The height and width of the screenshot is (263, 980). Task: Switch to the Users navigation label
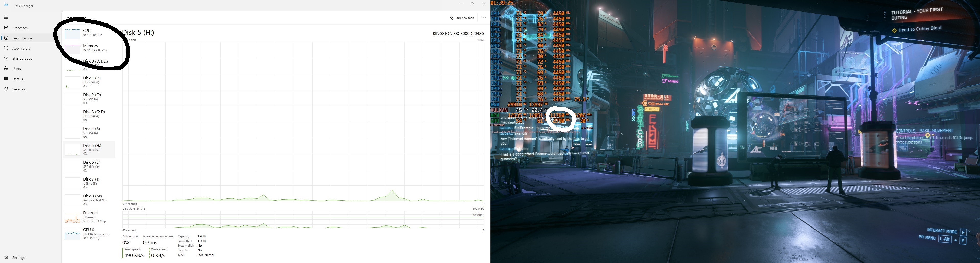16,69
